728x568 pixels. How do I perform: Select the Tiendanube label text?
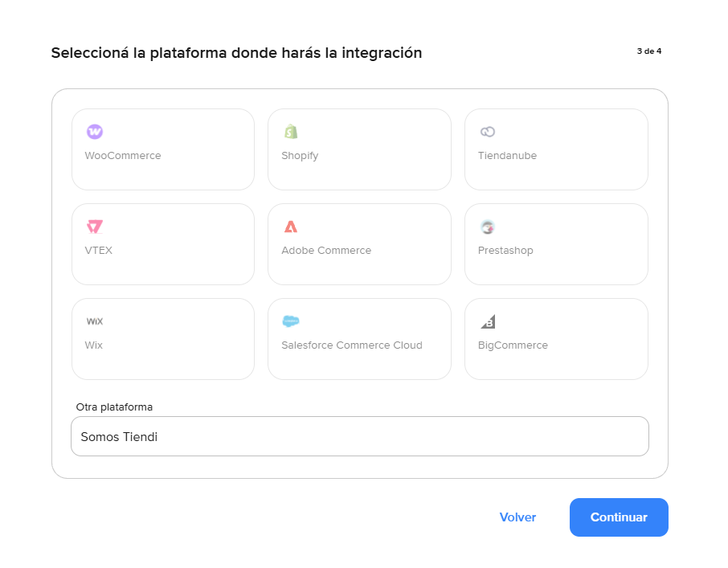tap(508, 156)
